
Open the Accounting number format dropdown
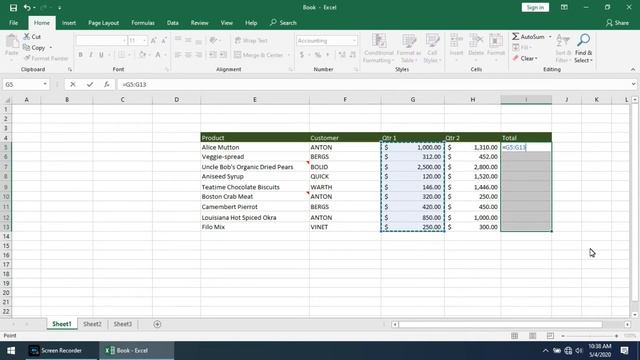[x=354, y=40]
